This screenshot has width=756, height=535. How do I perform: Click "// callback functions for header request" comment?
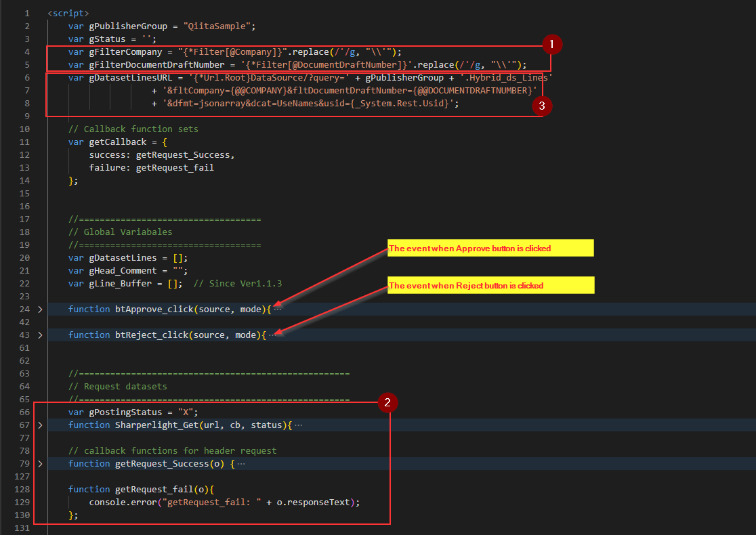172,451
